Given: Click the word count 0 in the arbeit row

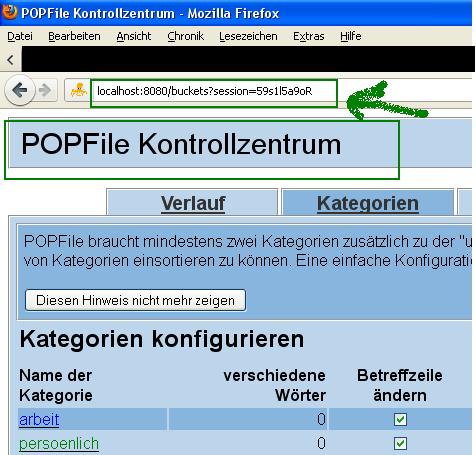Looking at the screenshot, I should coord(321,419).
